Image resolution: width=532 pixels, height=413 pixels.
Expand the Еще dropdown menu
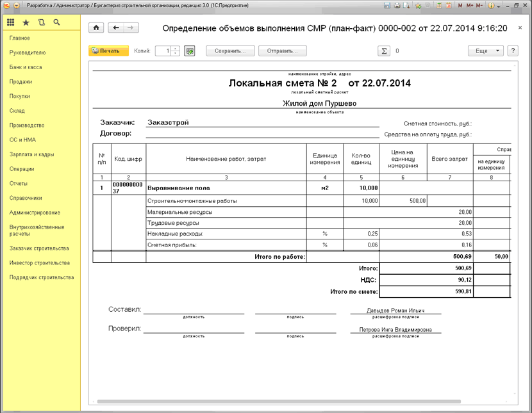tap(485, 51)
